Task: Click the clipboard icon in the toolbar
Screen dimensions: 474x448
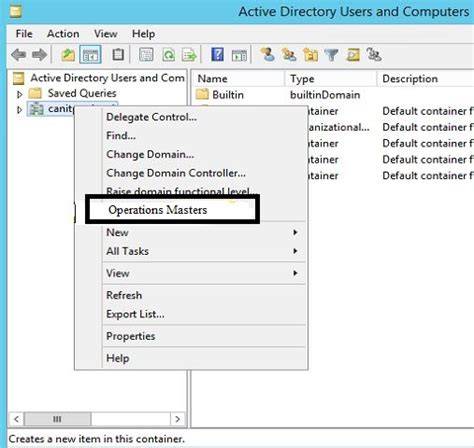Action: 118,55
